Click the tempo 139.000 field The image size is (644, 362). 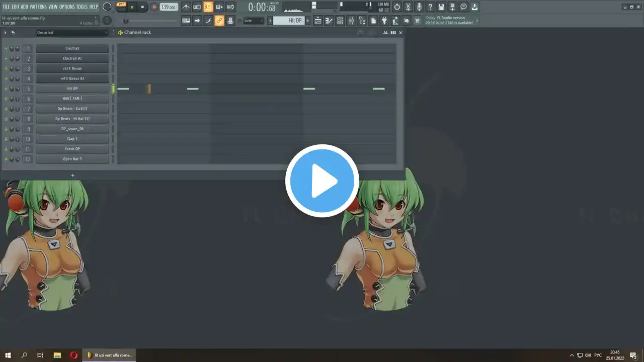click(x=169, y=7)
